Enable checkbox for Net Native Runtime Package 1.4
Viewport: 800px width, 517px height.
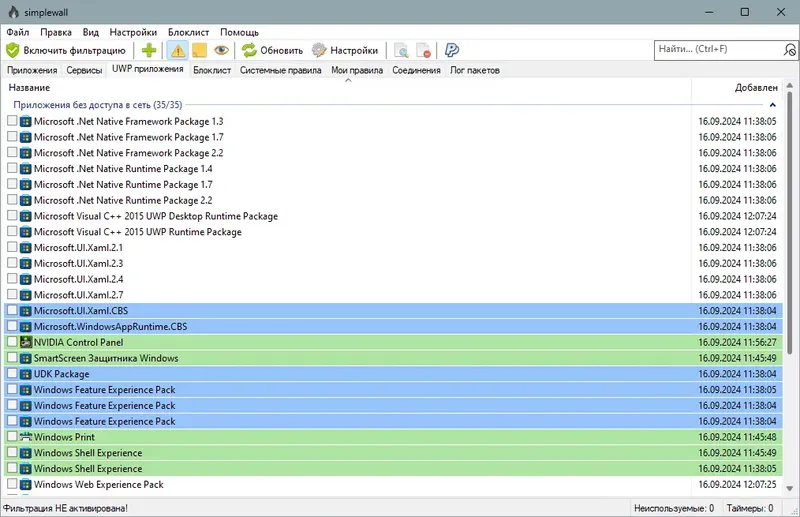point(12,168)
